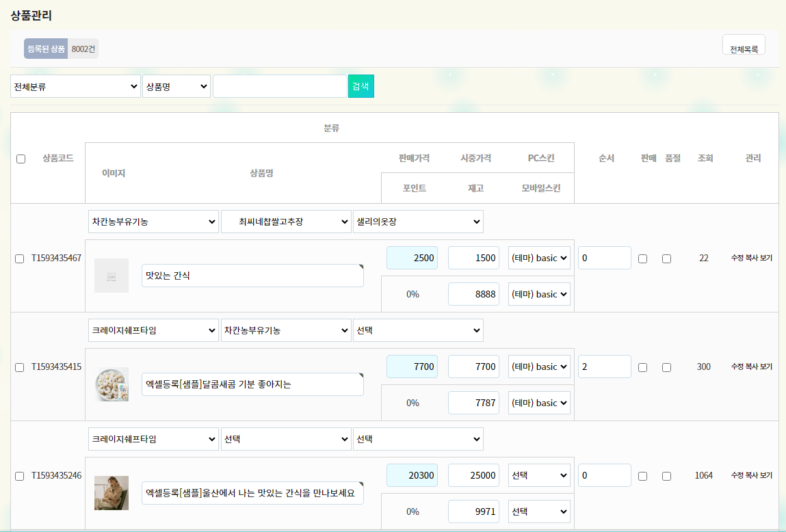This screenshot has height=532, width=786.
Task: Check the row checkbox for T1593435467
Action: coord(20,258)
